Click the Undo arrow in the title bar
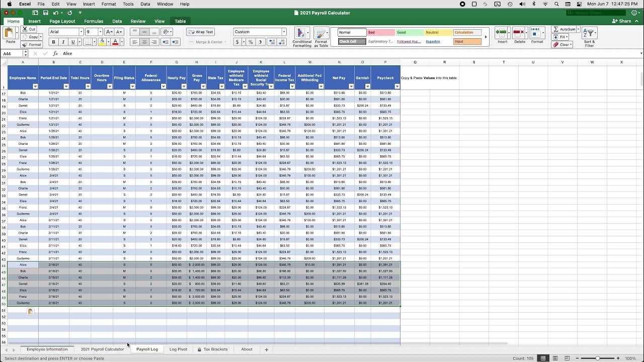Image resolution: width=644 pixels, height=362 pixels. pyautogui.click(x=56, y=13)
